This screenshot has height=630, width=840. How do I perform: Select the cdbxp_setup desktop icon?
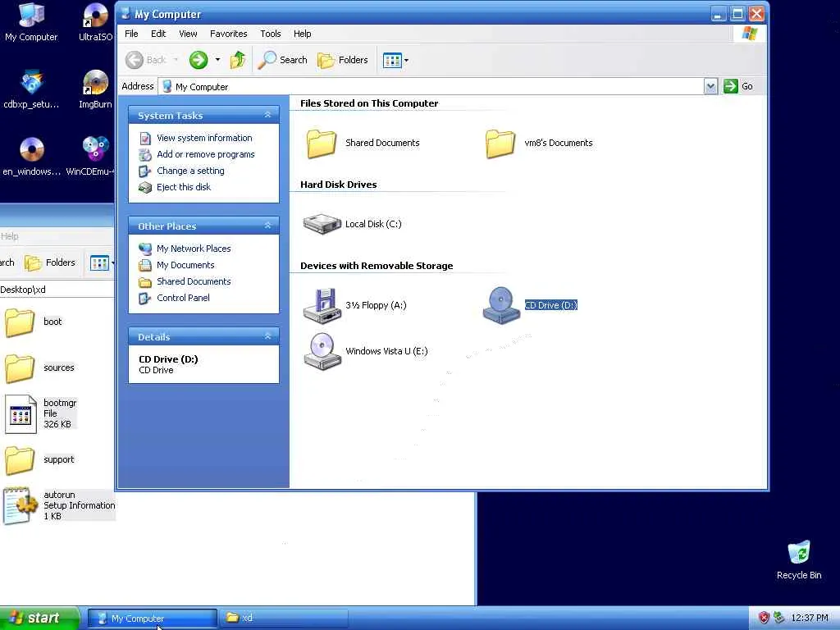[31, 90]
